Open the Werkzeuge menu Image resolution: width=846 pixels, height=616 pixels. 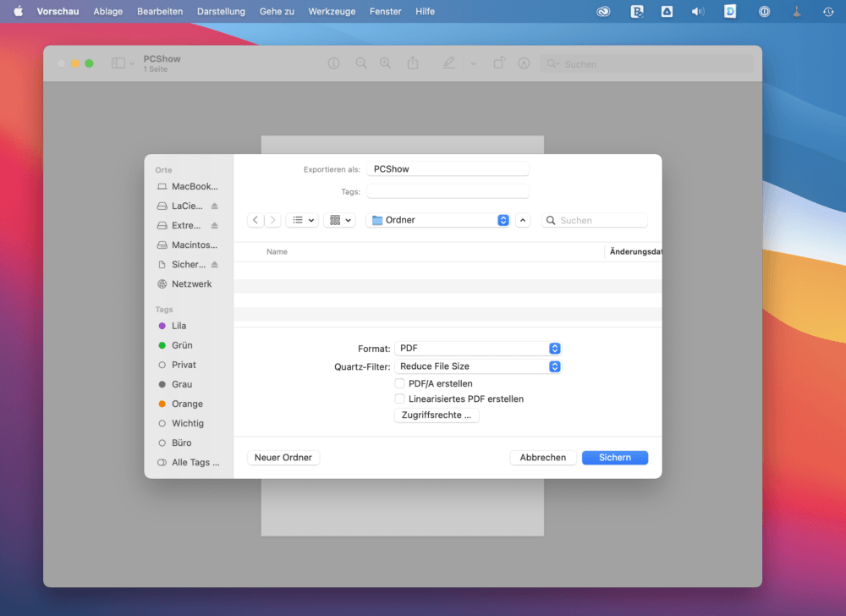point(332,11)
